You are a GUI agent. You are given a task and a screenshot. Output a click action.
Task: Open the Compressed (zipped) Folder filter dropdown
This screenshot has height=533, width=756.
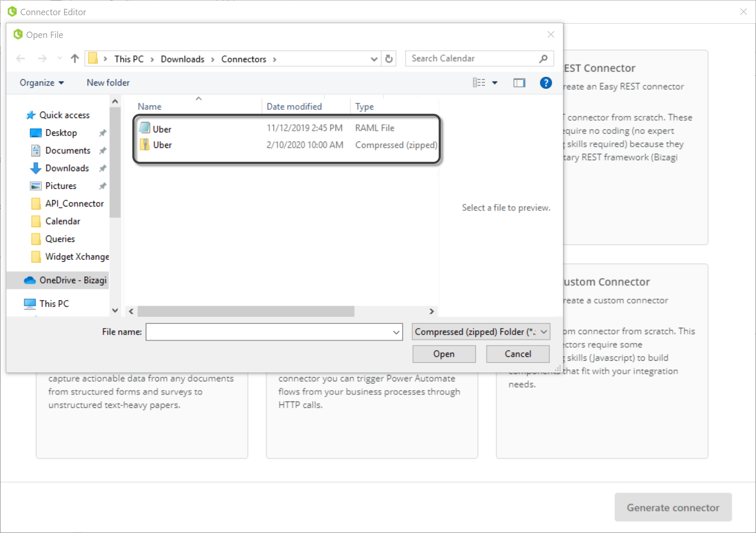click(x=481, y=332)
